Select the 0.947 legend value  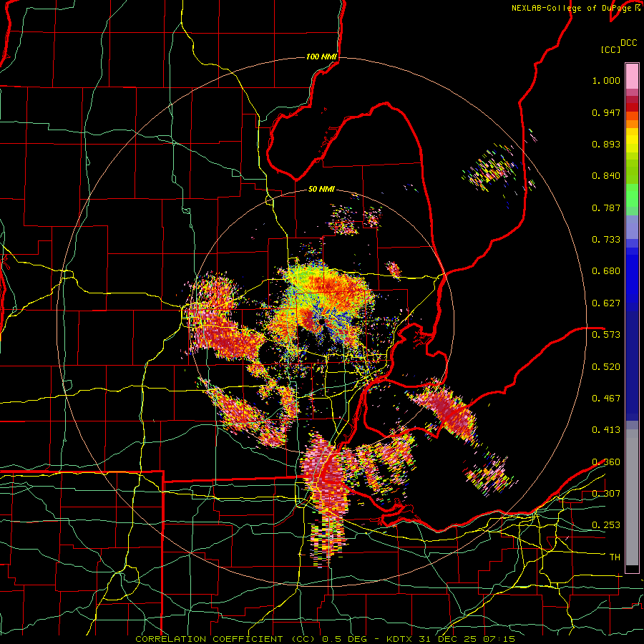(x=606, y=112)
